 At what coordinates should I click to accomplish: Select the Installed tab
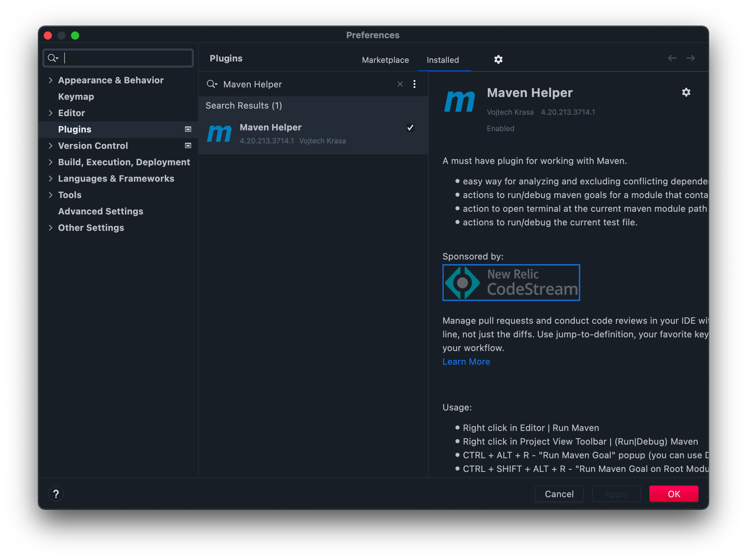[442, 60]
